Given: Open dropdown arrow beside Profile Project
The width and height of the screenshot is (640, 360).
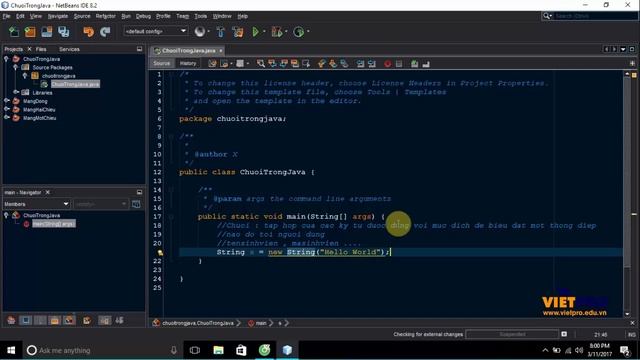Looking at the screenshot, I should (x=308, y=32).
